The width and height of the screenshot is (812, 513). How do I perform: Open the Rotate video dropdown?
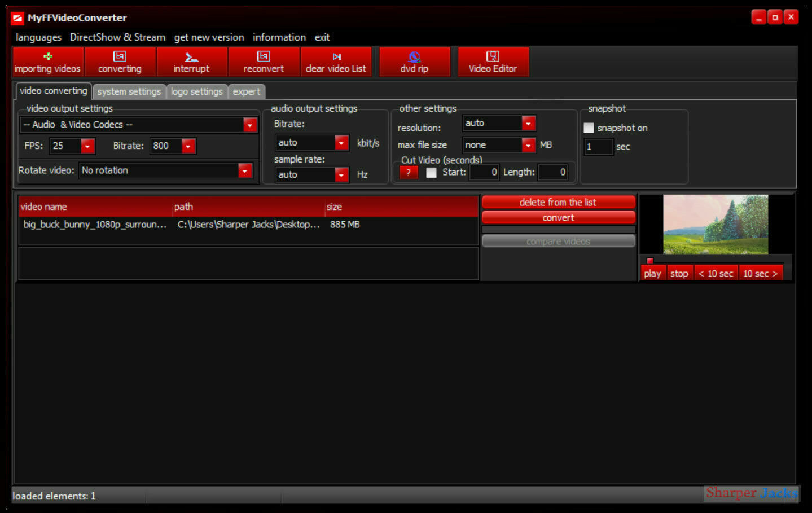245,170
